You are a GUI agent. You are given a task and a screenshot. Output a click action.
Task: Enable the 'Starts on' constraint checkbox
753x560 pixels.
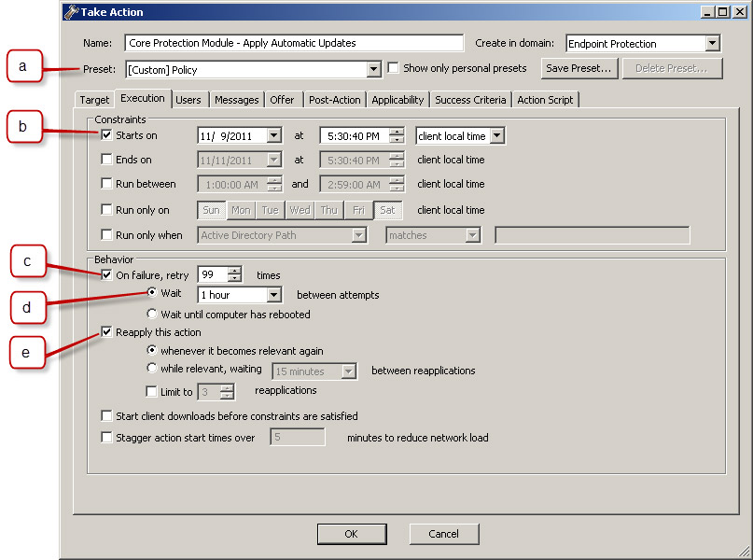click(106, 134)
